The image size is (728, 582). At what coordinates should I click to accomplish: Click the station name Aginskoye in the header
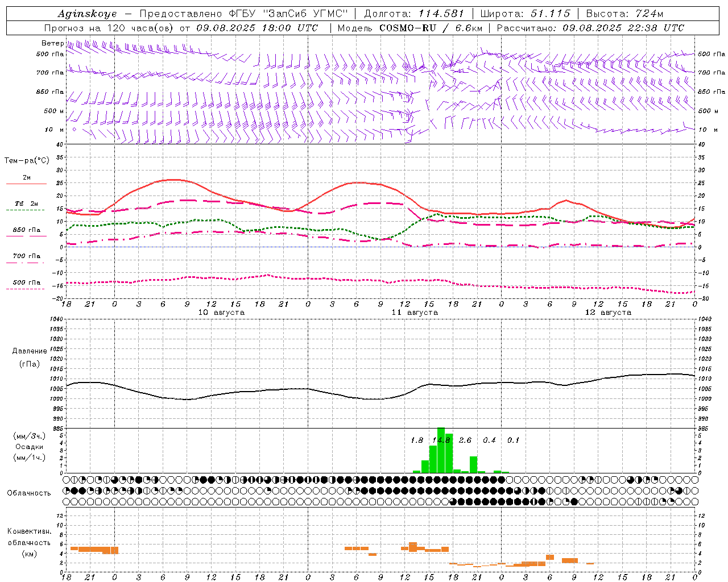coord(87,14)
